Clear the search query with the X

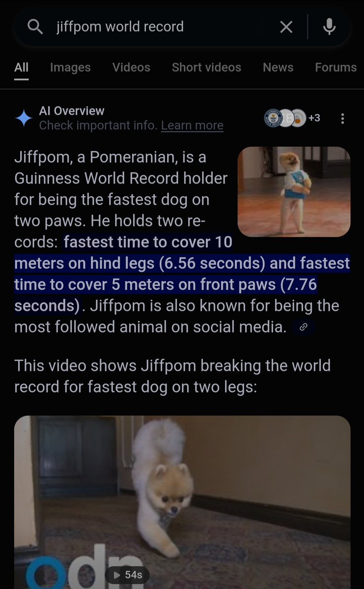point(286,27)
